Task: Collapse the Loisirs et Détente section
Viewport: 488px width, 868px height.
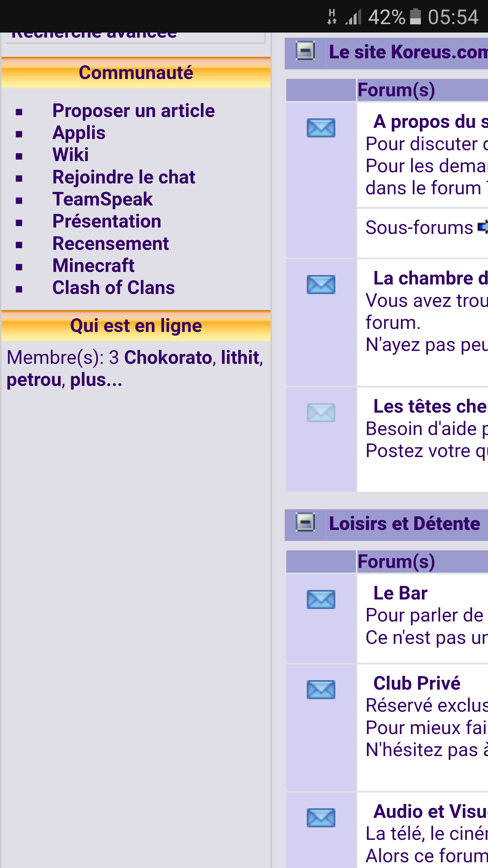Action: [x=305, y=522]
